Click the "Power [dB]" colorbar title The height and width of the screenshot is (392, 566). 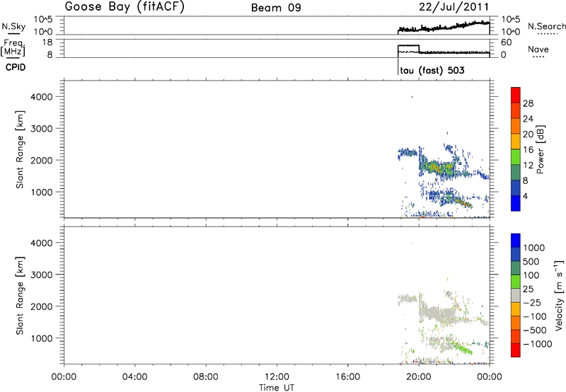[x=540, y=149]
